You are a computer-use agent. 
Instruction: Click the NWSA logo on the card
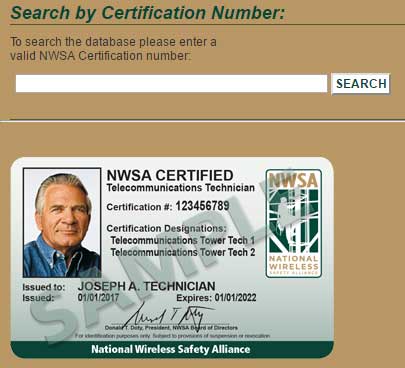294,223
